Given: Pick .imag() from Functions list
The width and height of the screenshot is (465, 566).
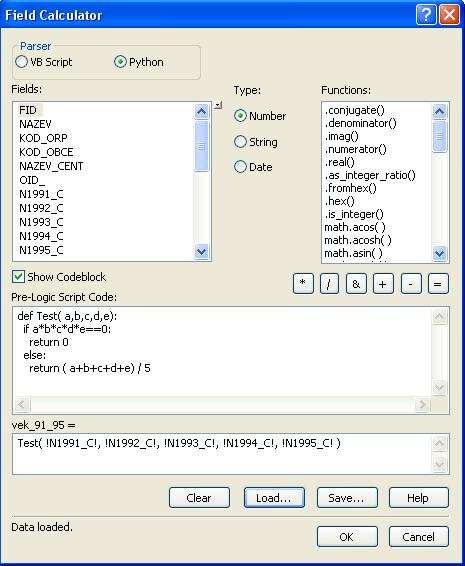Looking at the screenshot, I should [342, 136].
